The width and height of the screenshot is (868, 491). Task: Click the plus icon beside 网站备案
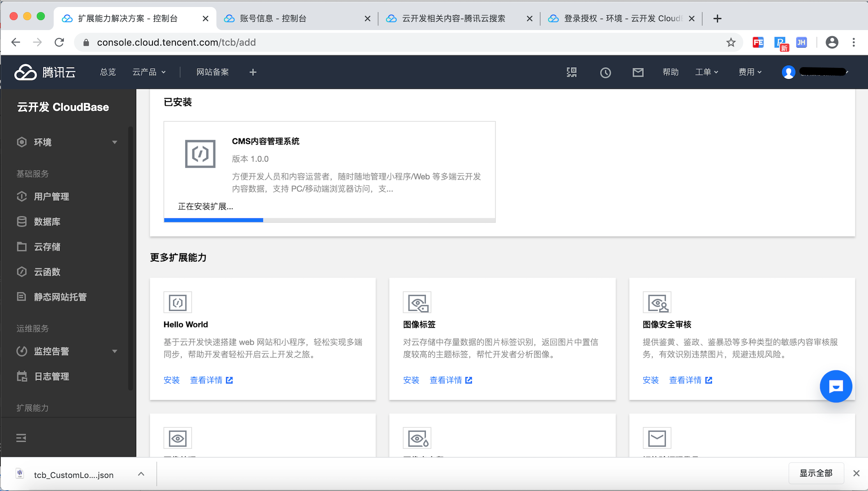coord(253,72)
